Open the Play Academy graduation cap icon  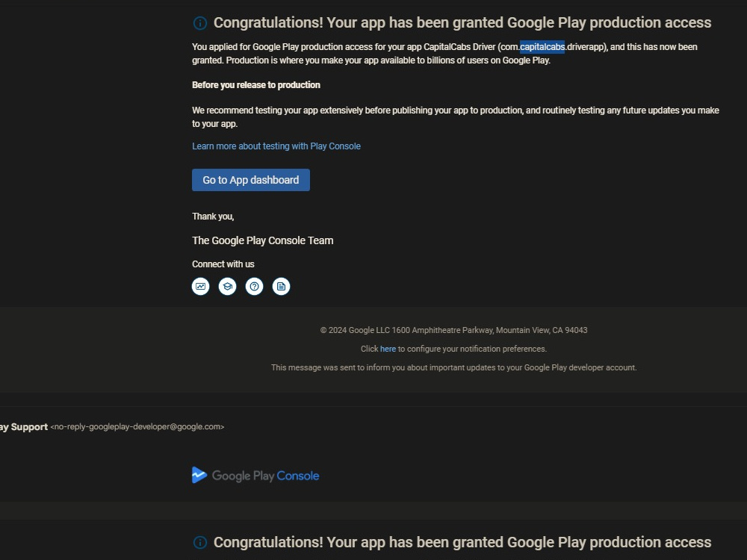coord(227,286)
